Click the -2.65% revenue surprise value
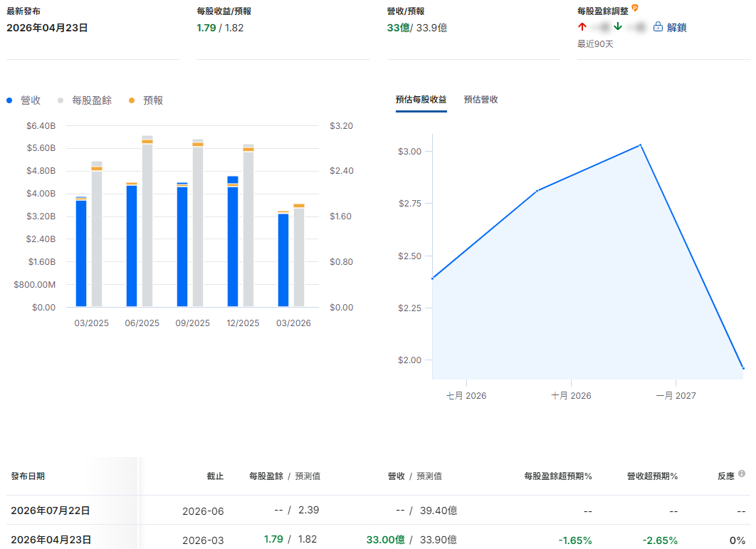The image size is (756, 549). (660, 540)
